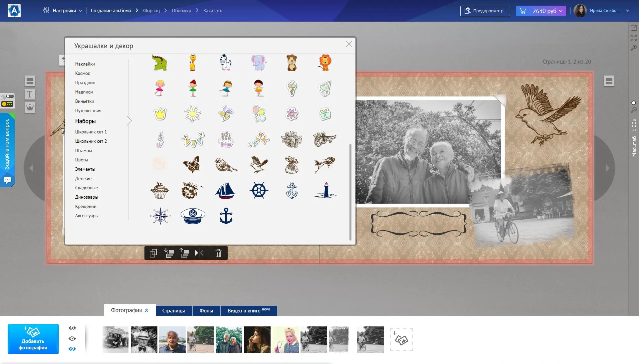
Task: Add the lighthouse decoration
Action: tap(325, 191)
